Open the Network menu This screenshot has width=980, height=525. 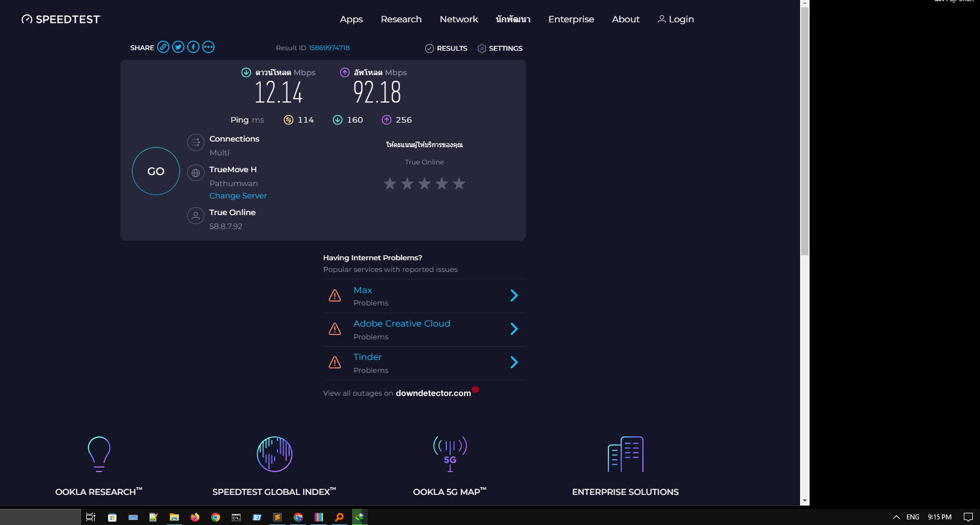[x=459, y=20]
